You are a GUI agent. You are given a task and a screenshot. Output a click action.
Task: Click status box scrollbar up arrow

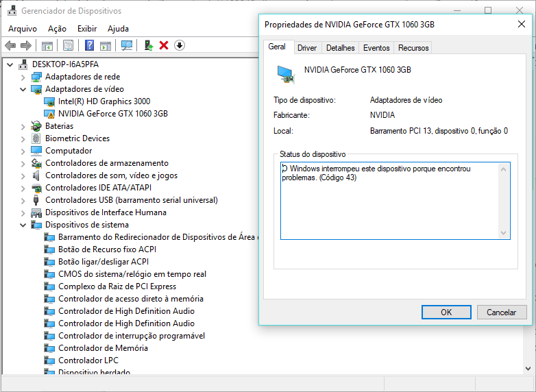503,169
